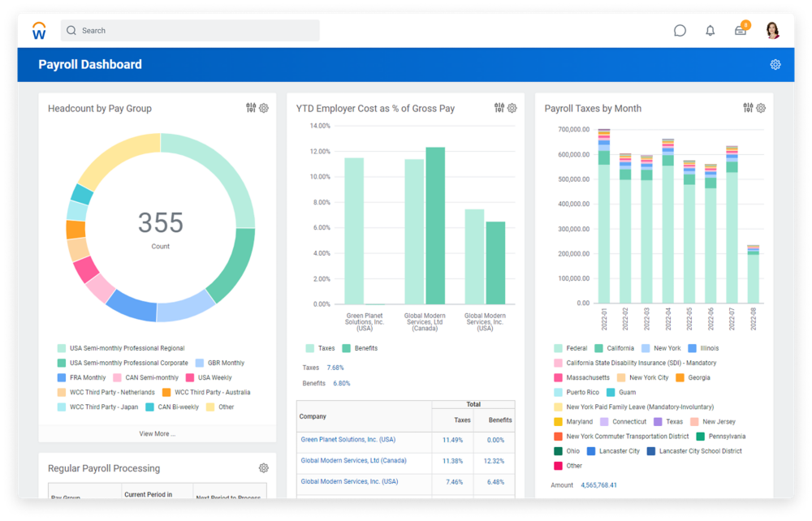812x521 pixels.
Task: Open the user profile avatar
Action: pyautogui.click(x=773, y=31)
